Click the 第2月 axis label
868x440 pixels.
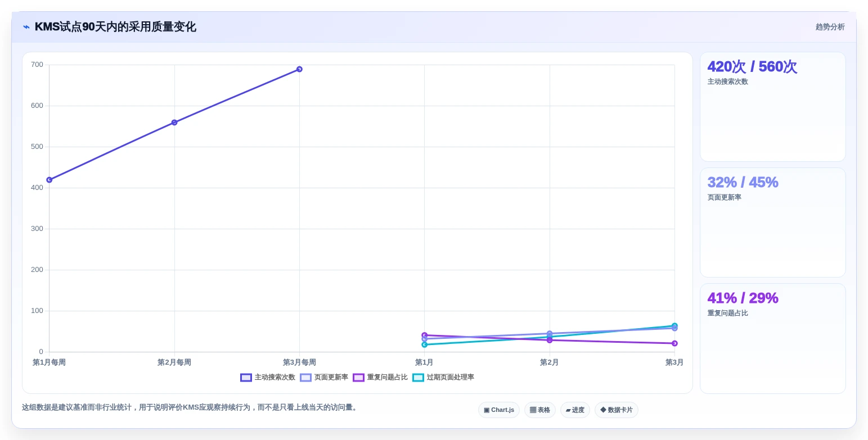549,362
